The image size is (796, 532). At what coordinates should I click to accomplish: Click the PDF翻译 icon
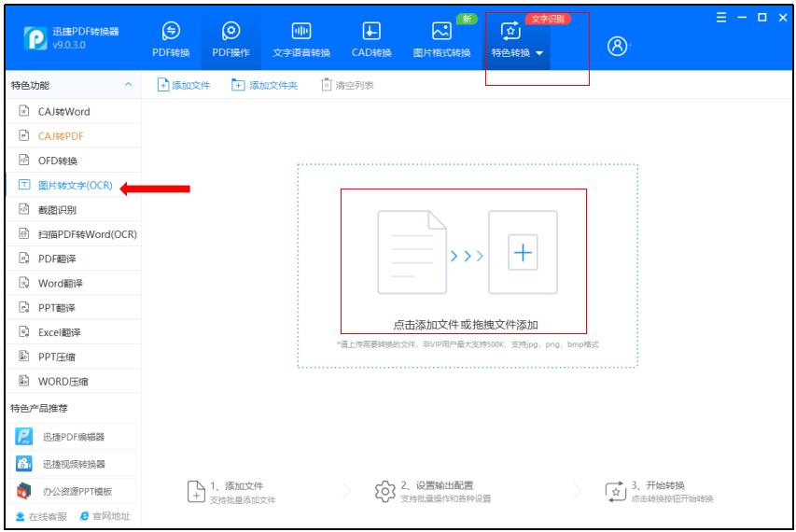point(24,258)
